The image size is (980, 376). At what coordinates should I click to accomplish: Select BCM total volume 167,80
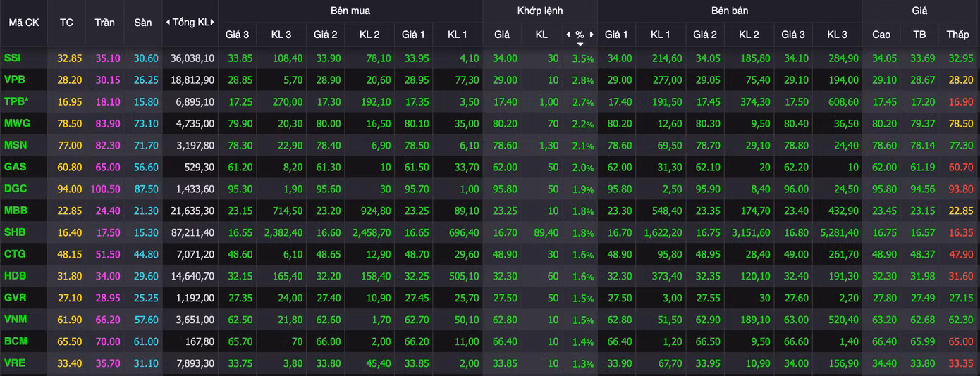click(199, 342)
